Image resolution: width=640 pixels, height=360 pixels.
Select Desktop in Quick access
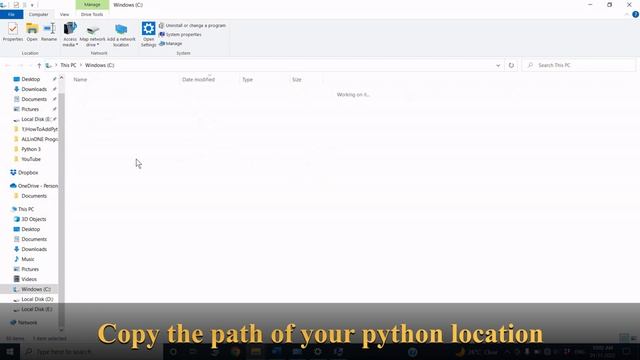click(31, 79)
